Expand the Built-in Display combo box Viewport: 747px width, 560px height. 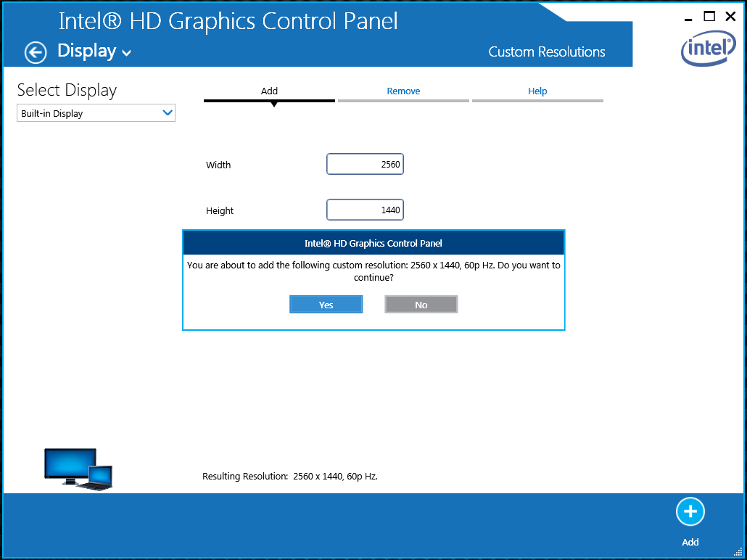[96, 113]
